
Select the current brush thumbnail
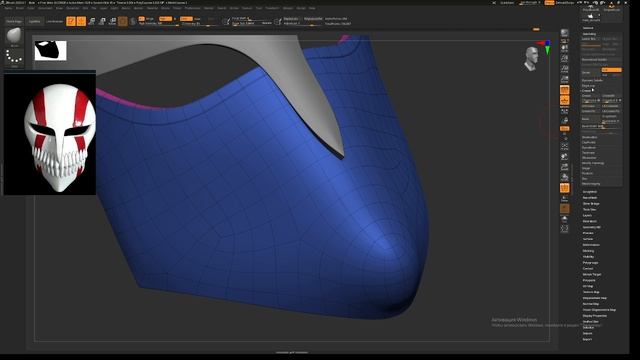click(x=14, y=36)
